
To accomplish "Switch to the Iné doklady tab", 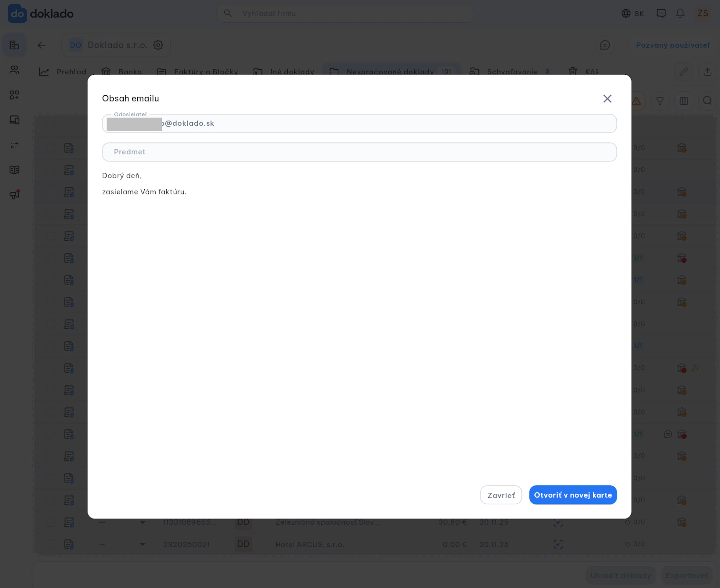I will [x=284, y=72].
